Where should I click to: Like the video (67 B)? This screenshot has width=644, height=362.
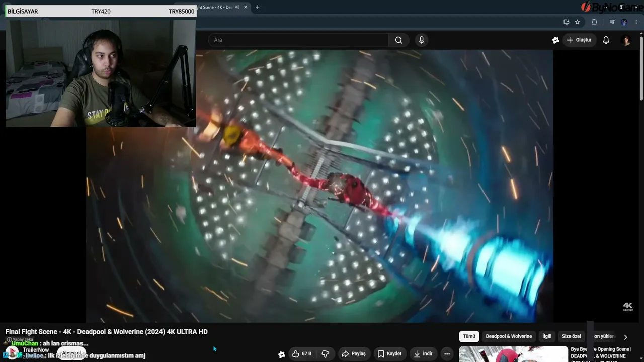[x=302, y=354]
